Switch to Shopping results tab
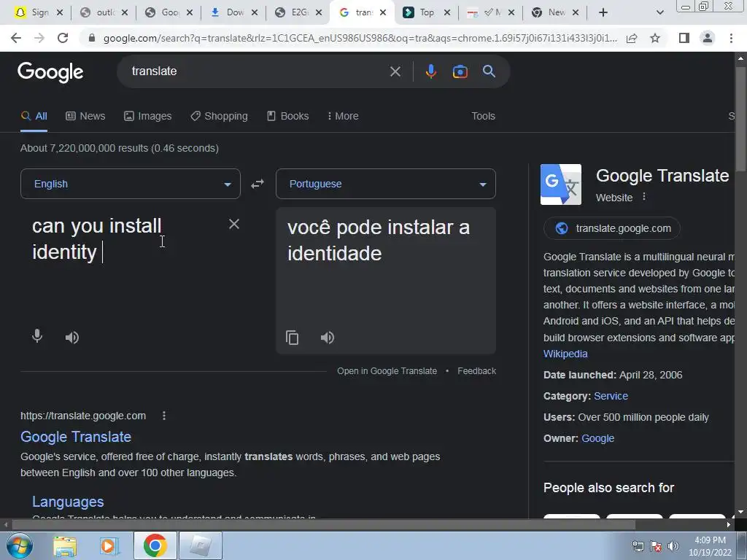Viewport: 747px width, 560px height. point(219,116)
